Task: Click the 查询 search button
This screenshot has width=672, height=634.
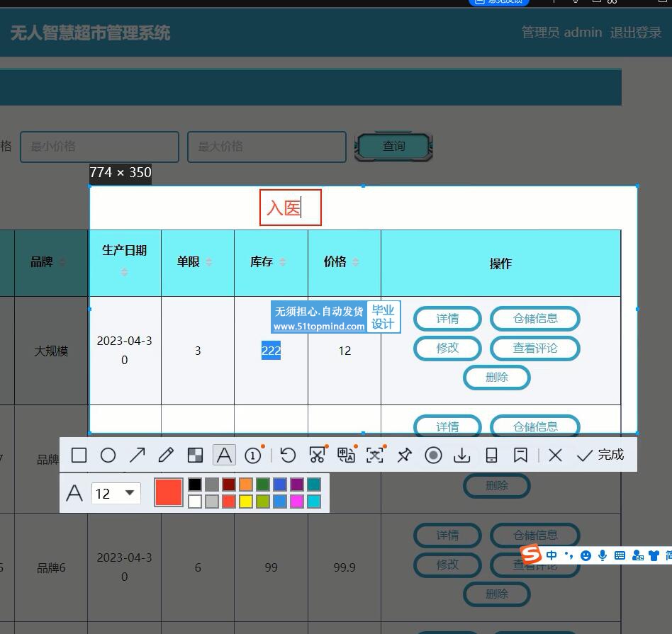Action: click(393, 147)
